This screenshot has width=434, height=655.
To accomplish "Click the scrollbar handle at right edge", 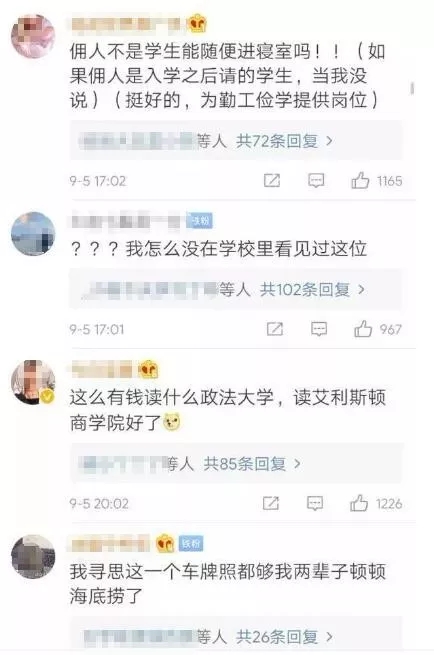I will [412, 88].
